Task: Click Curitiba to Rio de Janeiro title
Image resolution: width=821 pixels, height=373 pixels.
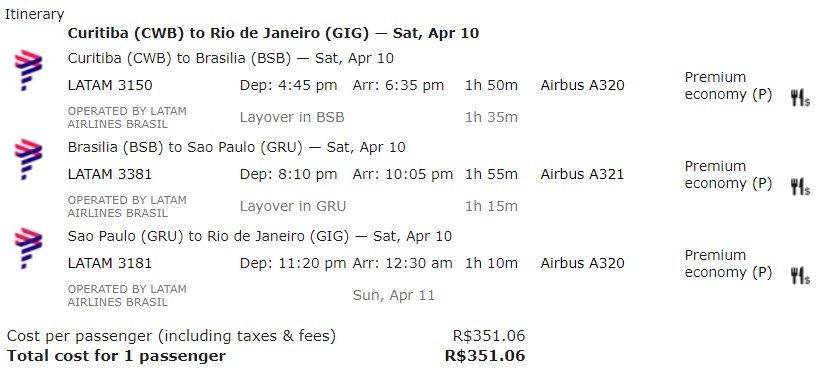Action: point(273,34)
